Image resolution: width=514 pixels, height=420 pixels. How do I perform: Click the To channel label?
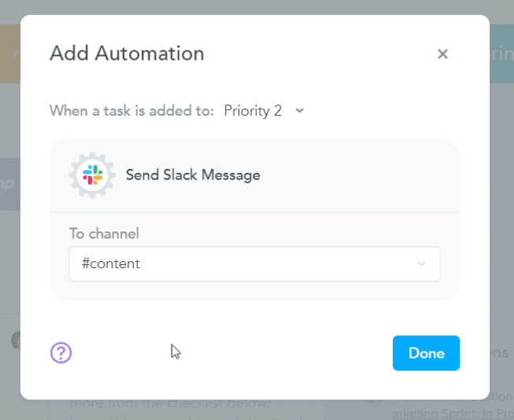(104, 234)
